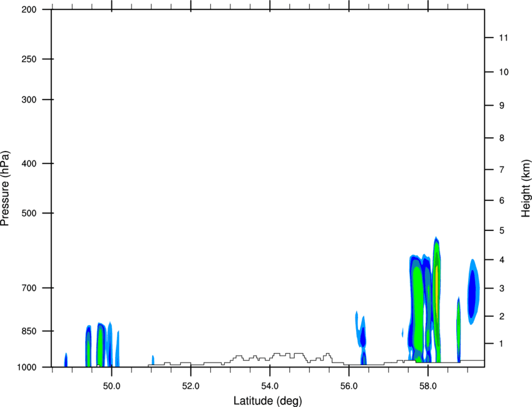Click the isolated blue oval contour near 59 latitude
Viewport: 532px width, 407px height.
(x=473, y=292)
